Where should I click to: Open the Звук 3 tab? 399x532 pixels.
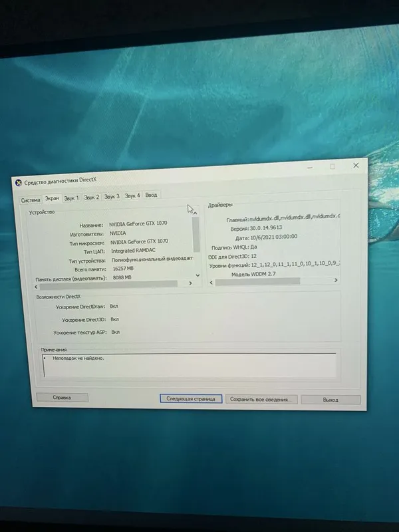point(112,196)
